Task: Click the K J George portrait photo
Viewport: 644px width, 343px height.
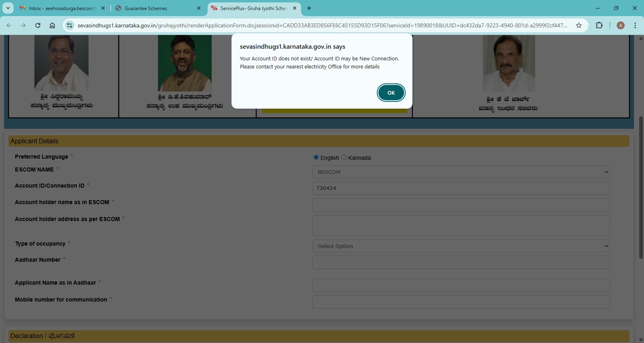Action: coord(509,63)
